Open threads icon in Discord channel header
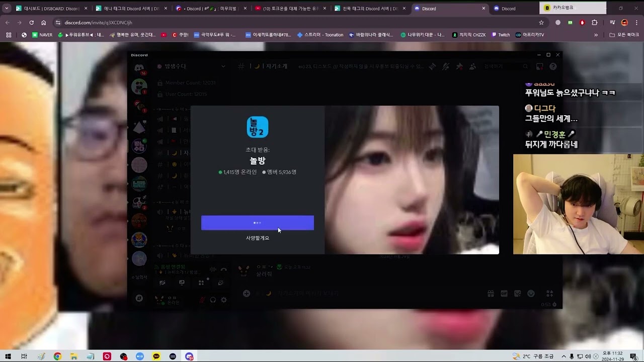The height and width of the screenshot is (362, 644). pos(432,66)
